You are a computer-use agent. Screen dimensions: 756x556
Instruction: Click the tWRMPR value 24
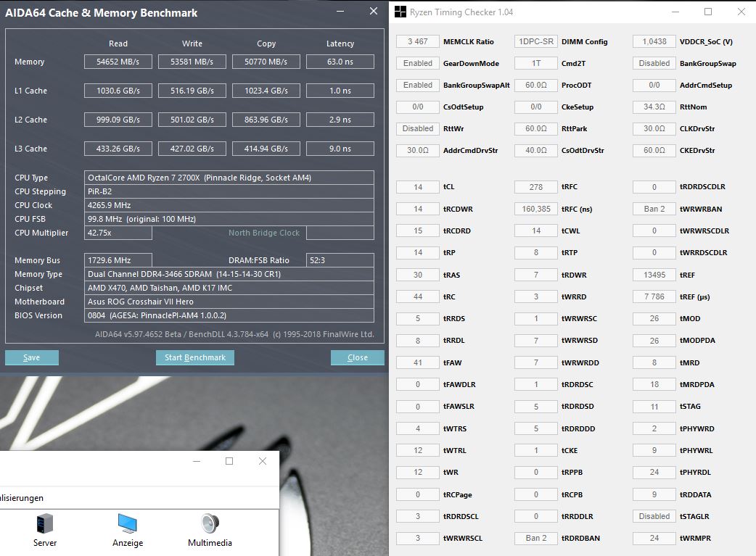[x=654, y=538]
